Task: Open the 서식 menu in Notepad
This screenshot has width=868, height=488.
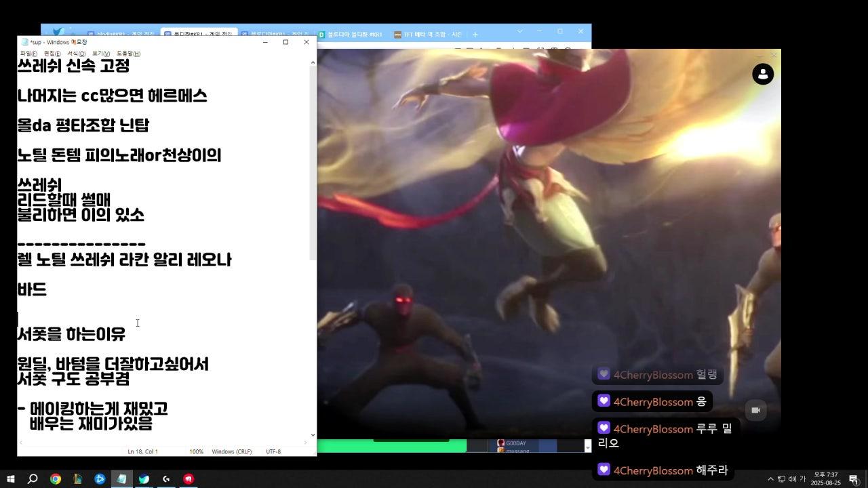Action: [x=76, y=54]
